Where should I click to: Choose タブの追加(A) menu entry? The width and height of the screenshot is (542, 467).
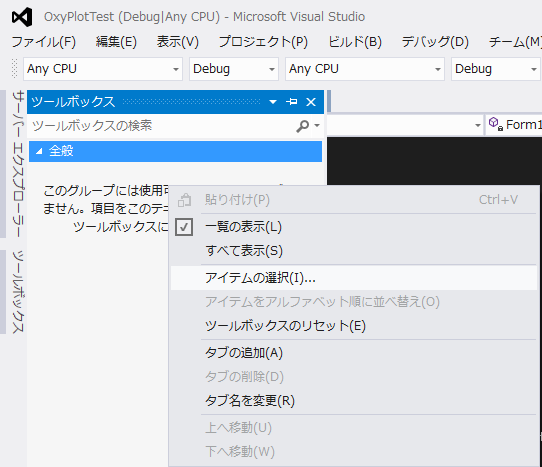pos(353,353)
